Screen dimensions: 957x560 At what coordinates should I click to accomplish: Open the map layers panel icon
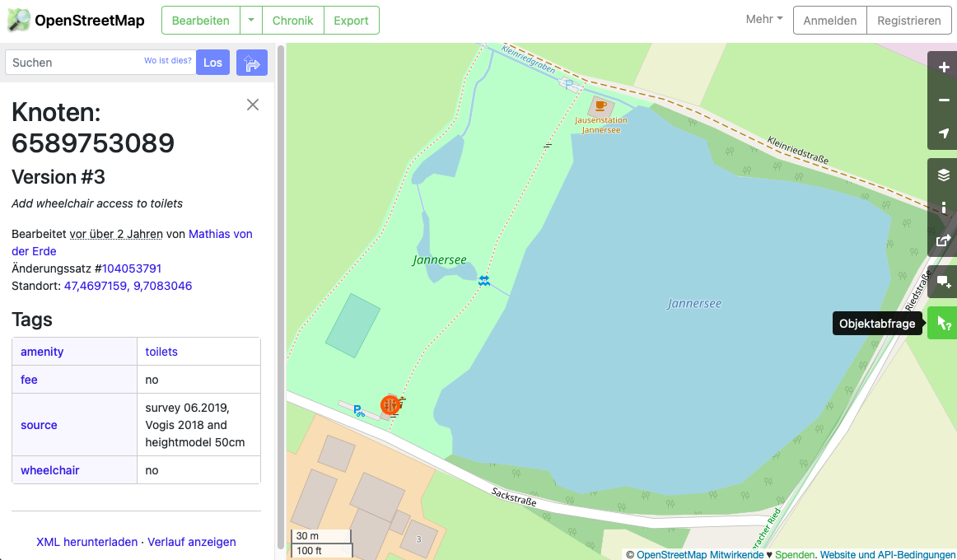click(942, 175)
